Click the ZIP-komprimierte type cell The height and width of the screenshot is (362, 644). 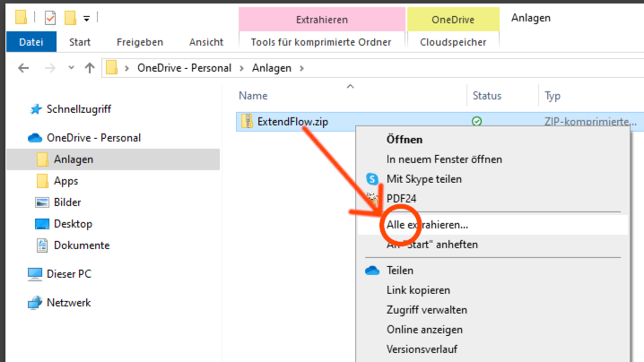(590, 122)
